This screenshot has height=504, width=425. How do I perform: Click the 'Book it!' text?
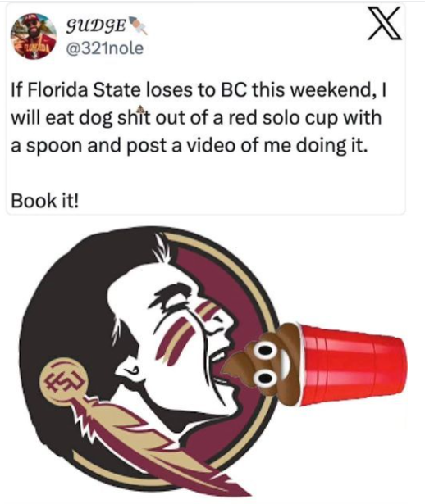pyautogui.click(x=44, y=201)
